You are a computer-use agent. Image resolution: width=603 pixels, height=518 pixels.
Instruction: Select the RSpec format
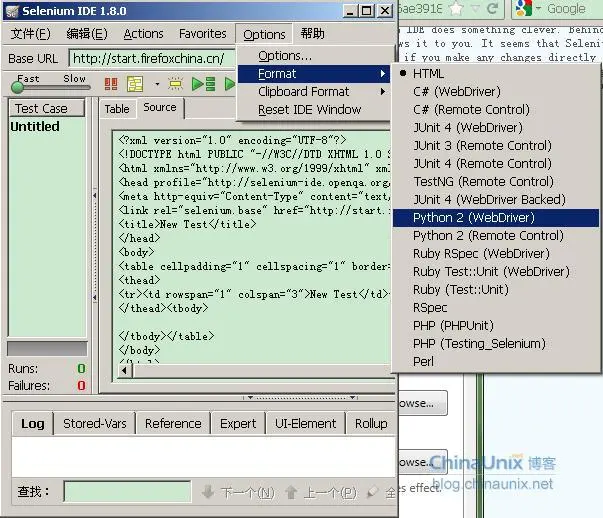click(x=496, y=308)
